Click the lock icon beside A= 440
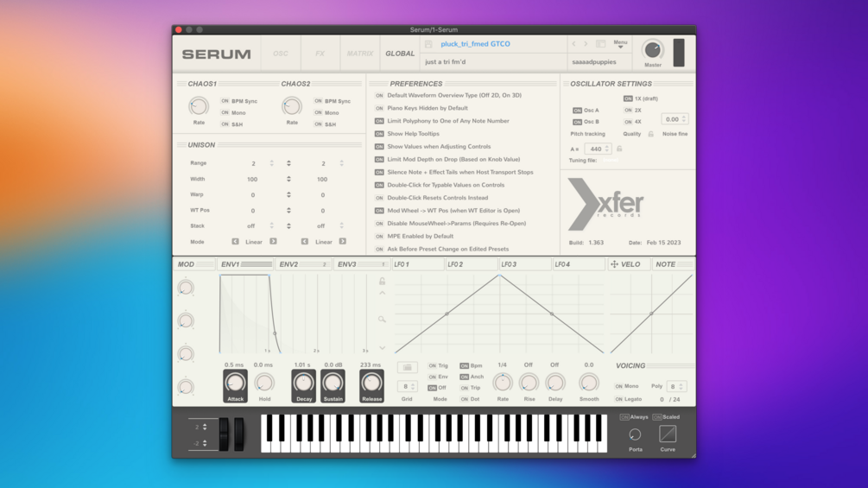The height and width of the screenshot is (488, 868). coord(619,149)
